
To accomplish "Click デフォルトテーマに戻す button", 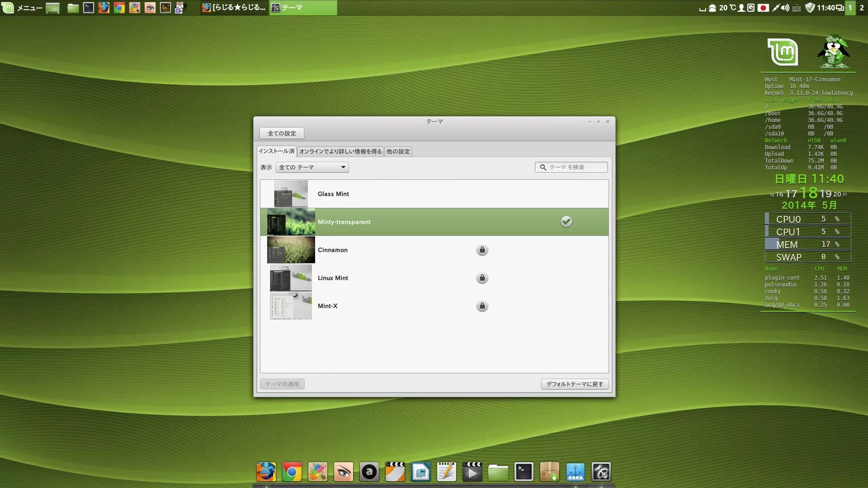I will click(575, 384).
